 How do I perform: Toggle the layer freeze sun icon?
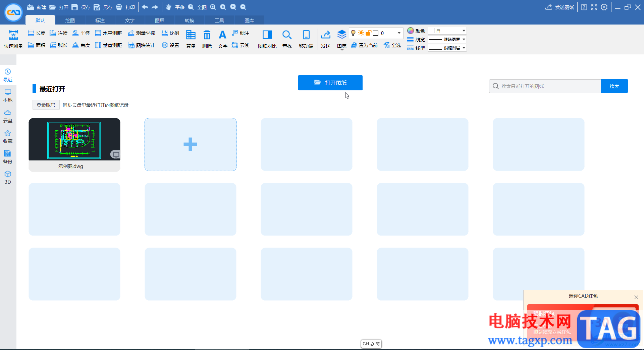[361, 33]
